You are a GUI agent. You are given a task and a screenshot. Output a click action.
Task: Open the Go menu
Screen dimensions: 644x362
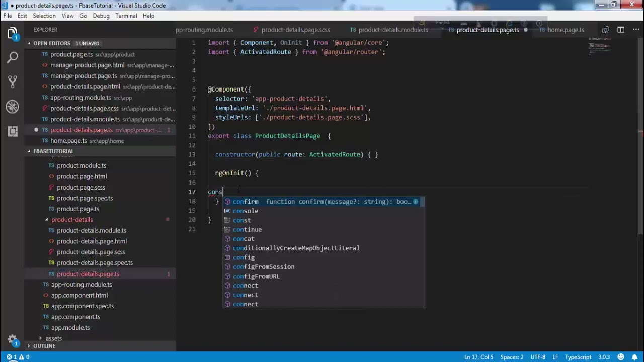[x=83, y=16]
